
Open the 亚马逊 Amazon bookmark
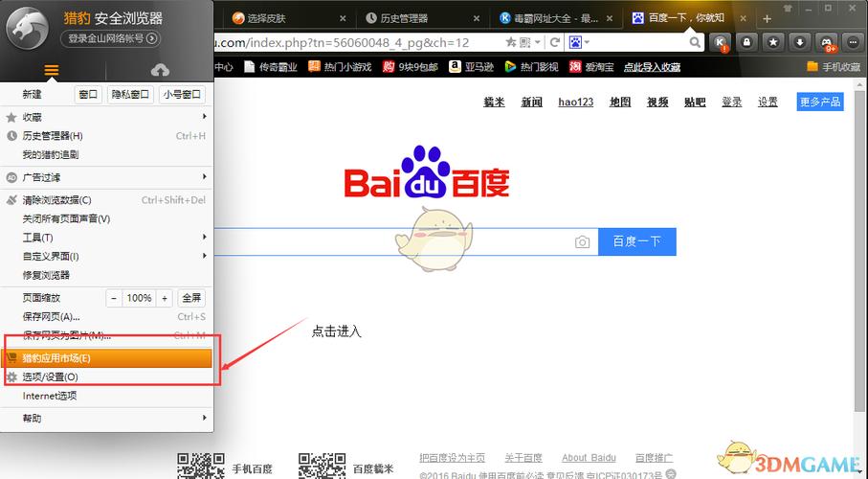tap(471, 67)
